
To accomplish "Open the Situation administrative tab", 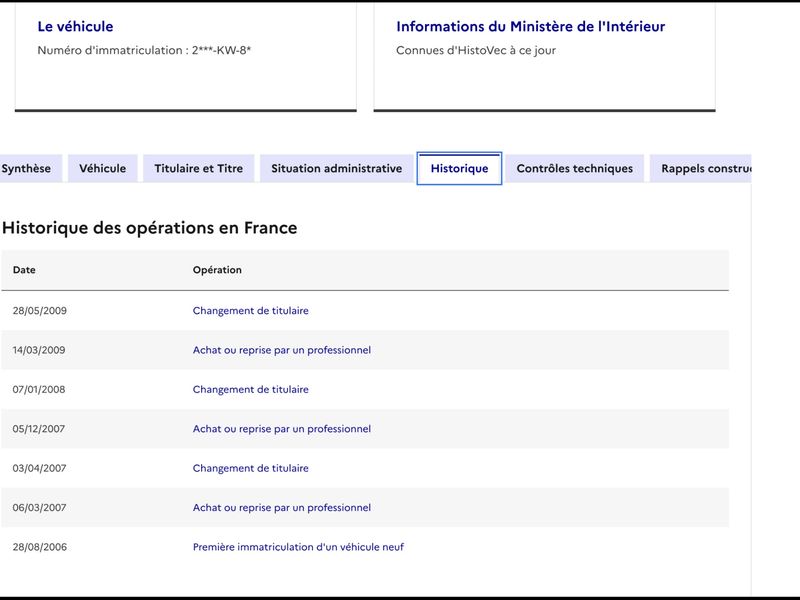I will coord(337,168).
